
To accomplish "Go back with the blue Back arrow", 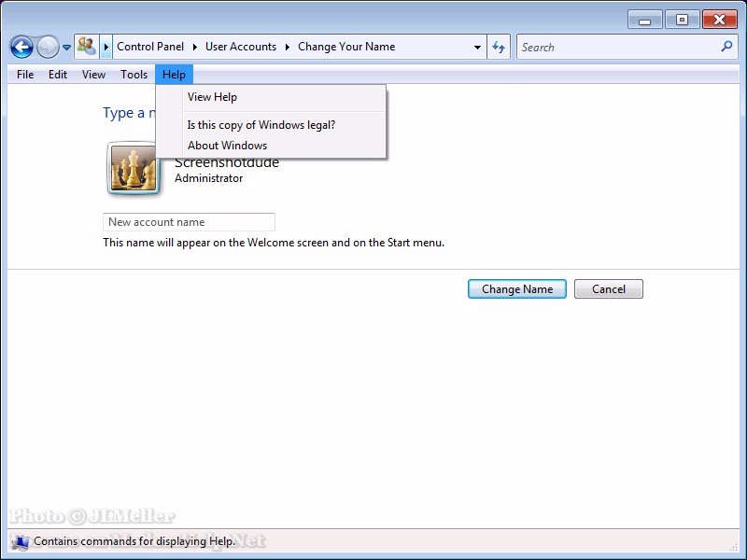I will click(x=21, y=48).
